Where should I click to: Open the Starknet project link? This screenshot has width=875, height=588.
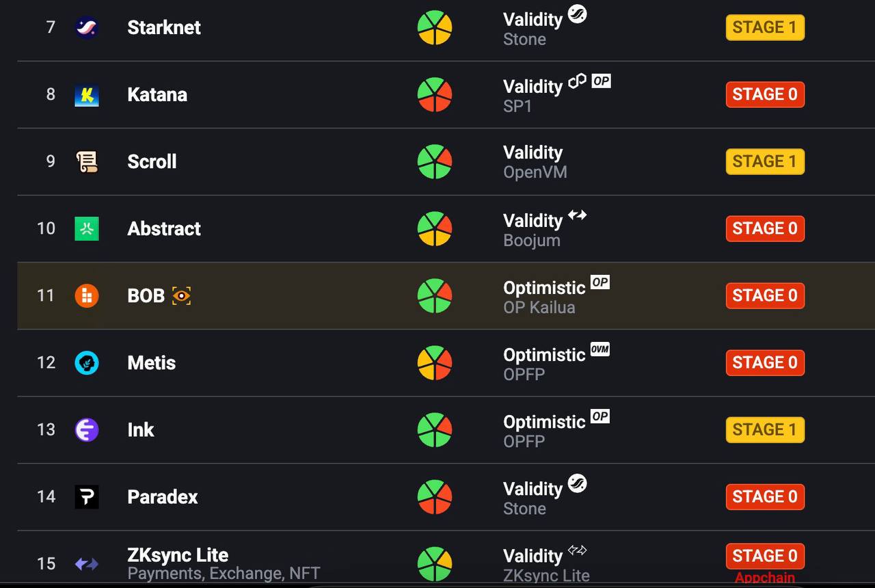[164, 28]
